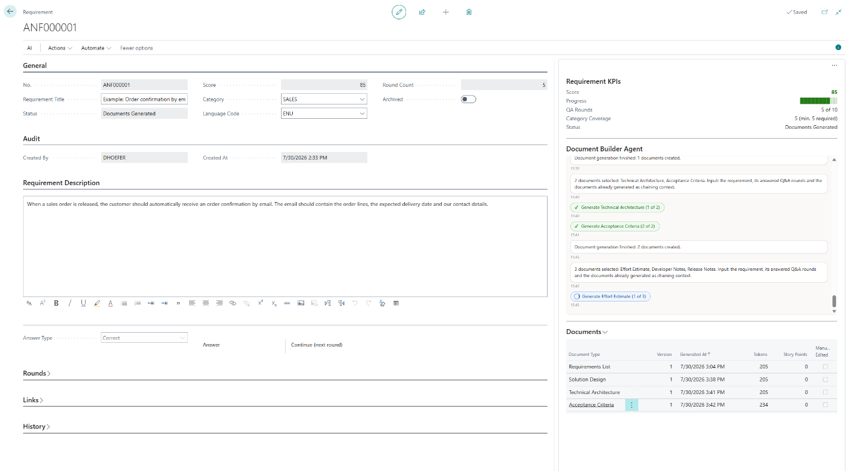Open the Acceptance Criteria document link
The height and width of the screenshot is (471, 868).
coord(591,405)
